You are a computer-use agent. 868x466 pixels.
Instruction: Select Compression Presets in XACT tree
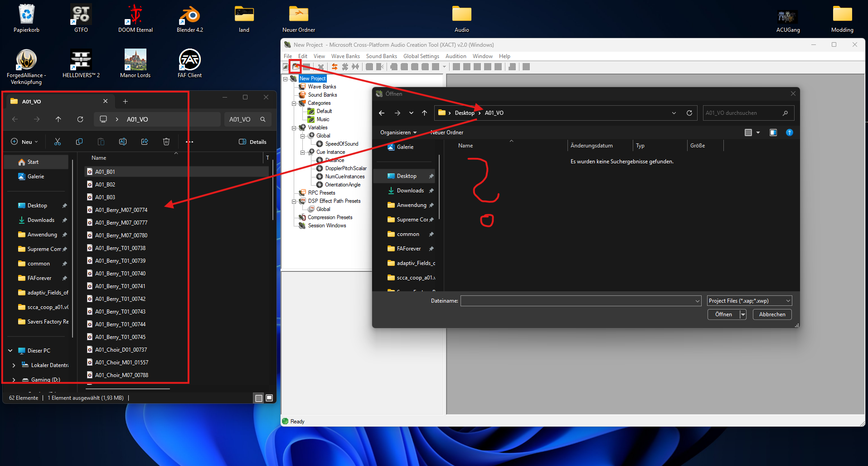tap(330, 217)
